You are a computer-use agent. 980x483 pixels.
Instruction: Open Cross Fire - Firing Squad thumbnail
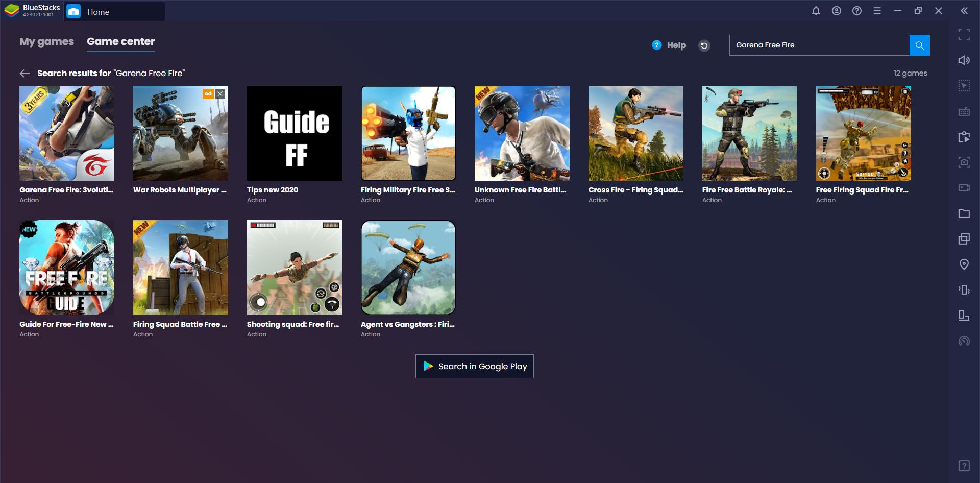click(636, 133)
